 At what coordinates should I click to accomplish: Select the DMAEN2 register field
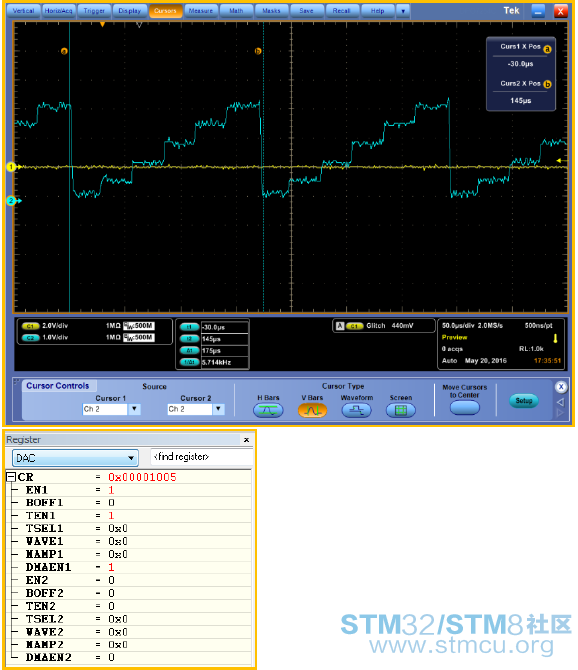click(x=129, y=657)
